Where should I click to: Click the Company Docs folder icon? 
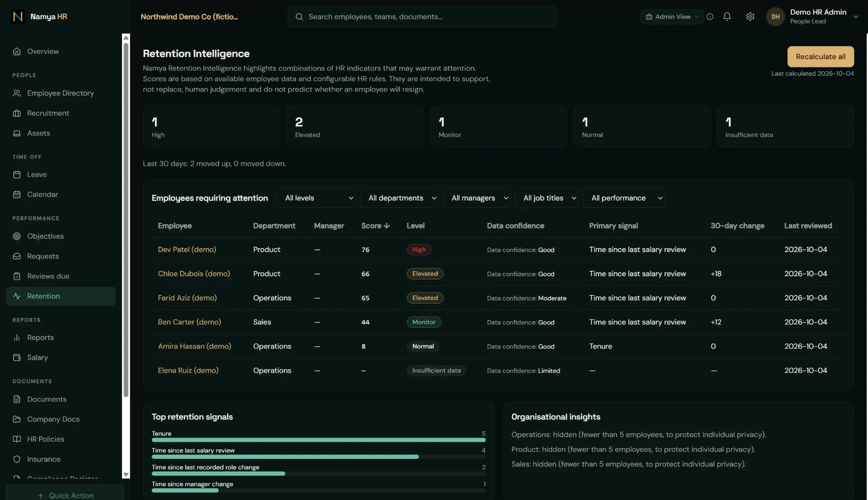pyautogui.click(x=17, y=419)
